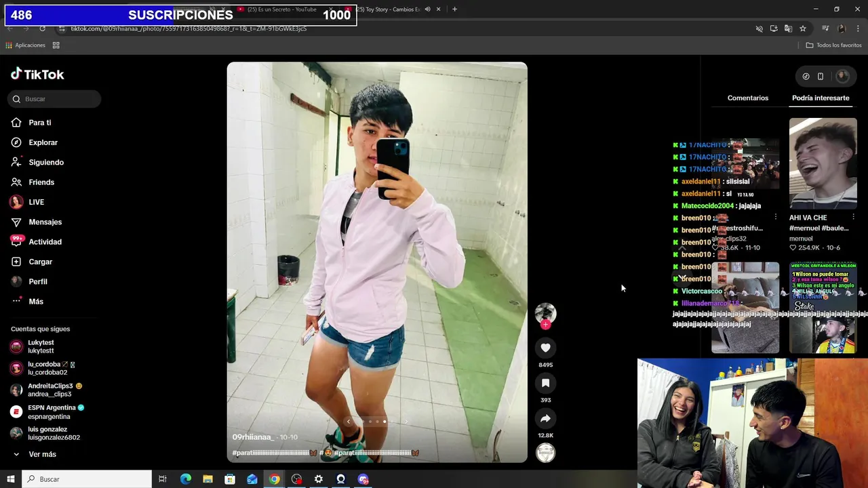Viewport: 868px width, 488px height.
Task: Open the lu_cordoba followed account
Action: pos(42,368)
